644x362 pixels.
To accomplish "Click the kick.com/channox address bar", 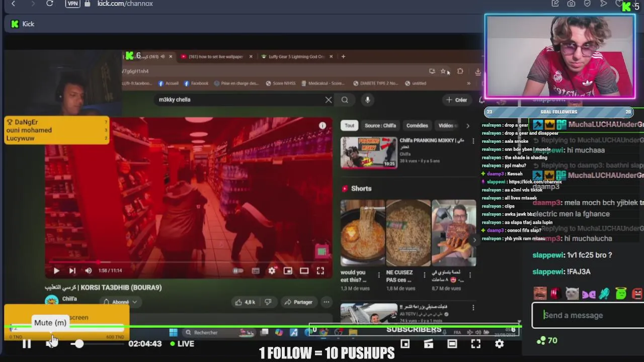I will tap(125, 4).
